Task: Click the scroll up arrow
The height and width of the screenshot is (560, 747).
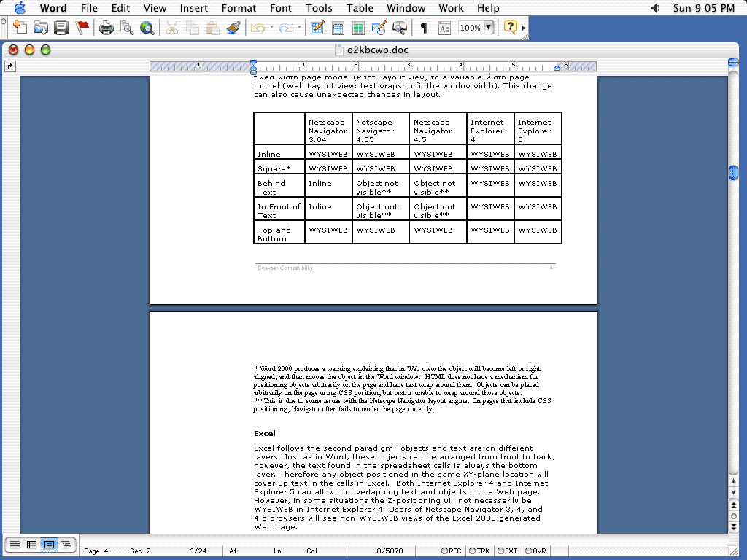Action: click(734, 481)
